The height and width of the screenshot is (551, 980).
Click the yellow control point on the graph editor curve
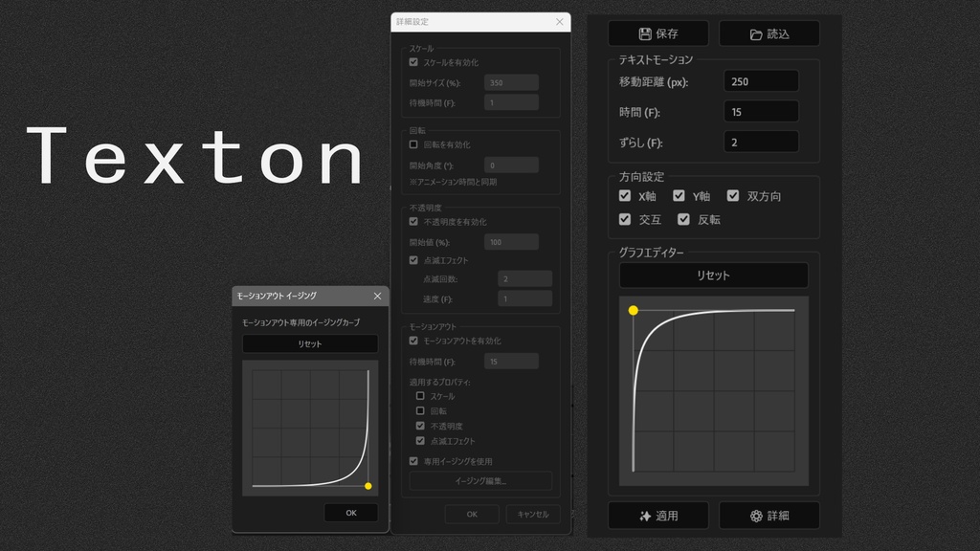[x=633, y=309]
